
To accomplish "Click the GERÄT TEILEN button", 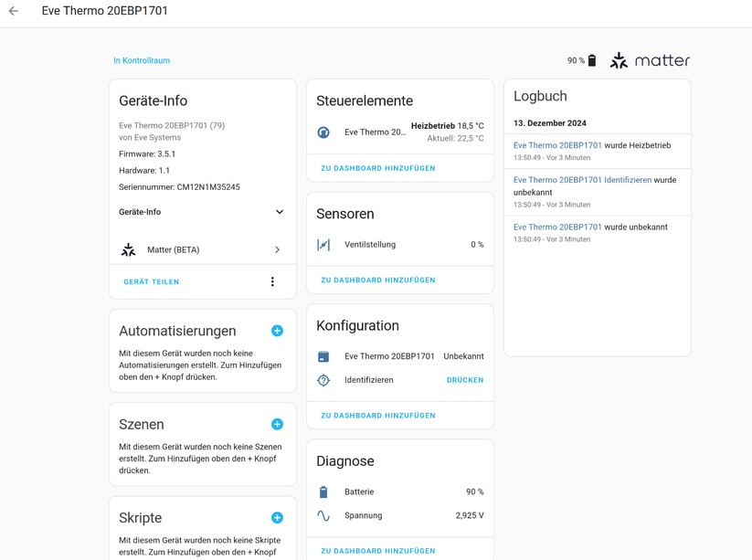I will (151, 281).
